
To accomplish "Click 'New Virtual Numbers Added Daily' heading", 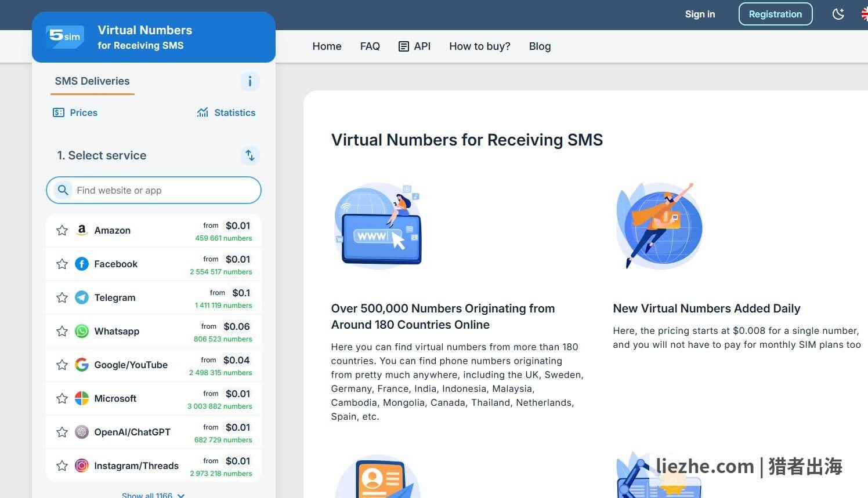I will pyautogui.click(x=707, y=308).
